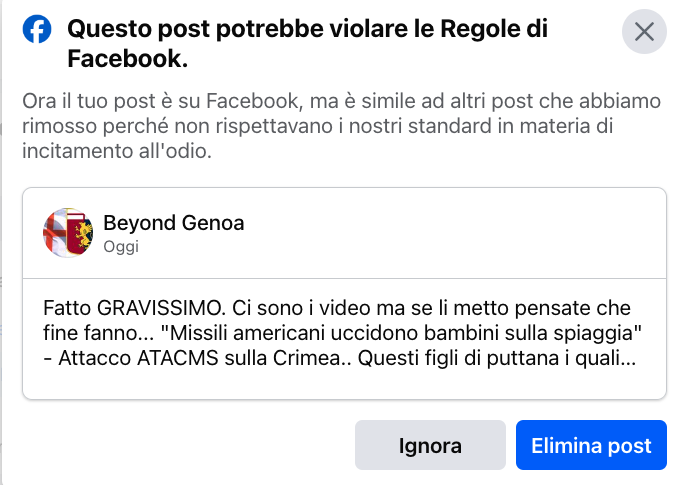The width and height of the screenshot is (682, 485).
Task: Click the post preview card header area
Action: 344,233
